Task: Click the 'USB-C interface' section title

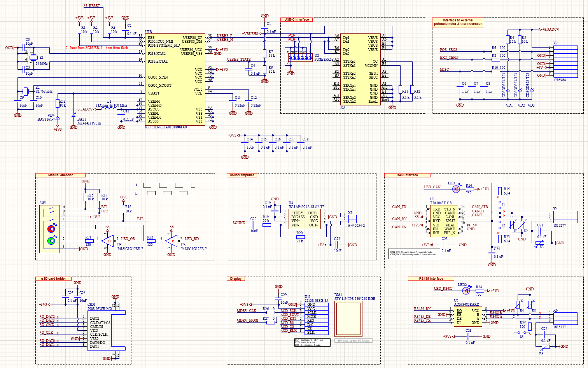Action: coord(296,19)
